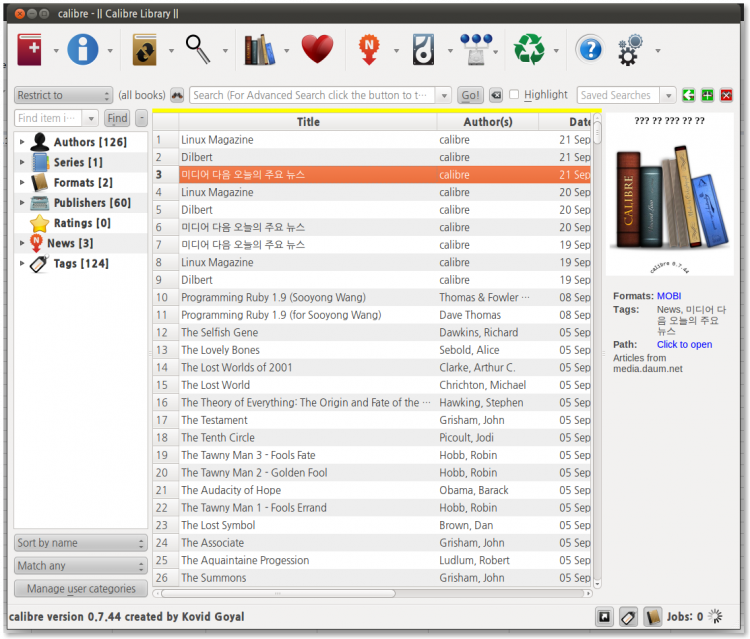Sort by the Date column header

pyautogui.click(x=565, y=122)
